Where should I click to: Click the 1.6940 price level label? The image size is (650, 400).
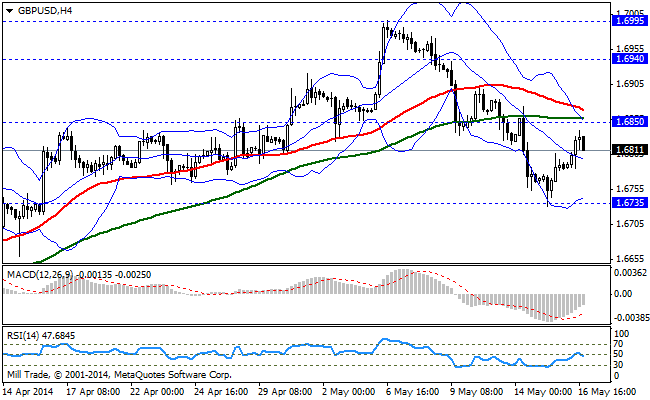(x=630, y=59)
